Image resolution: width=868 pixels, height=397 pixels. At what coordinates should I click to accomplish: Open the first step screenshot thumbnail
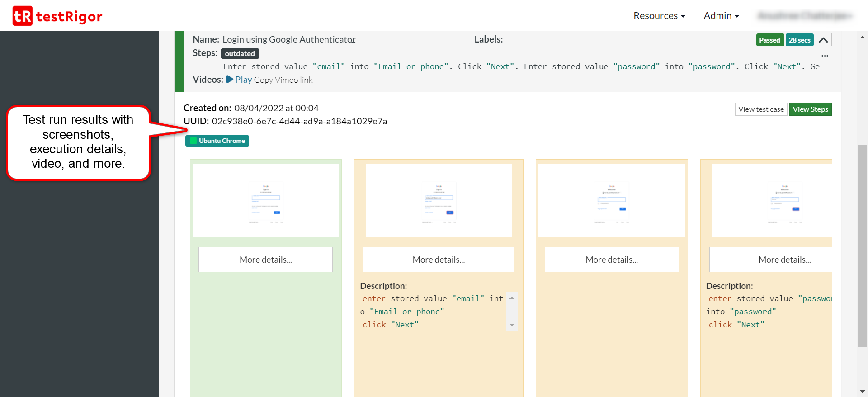click(x=266, y=201)
